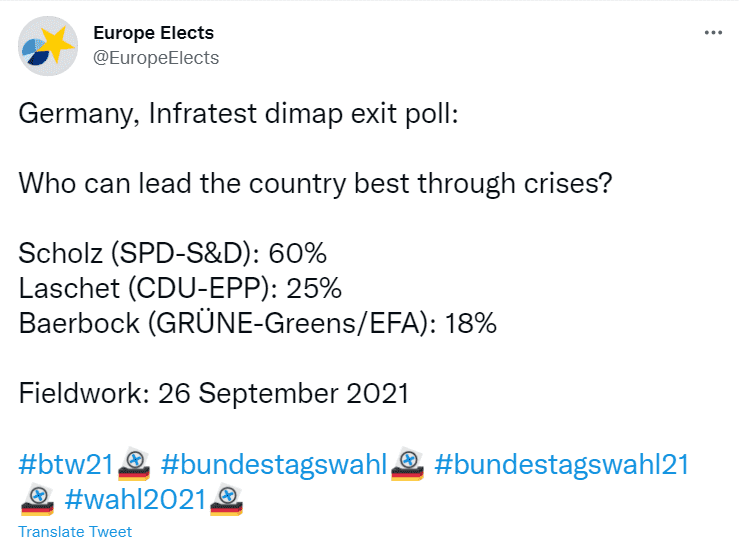Visit the #bundestagswahl21 hashtag page

click(563, 464)
